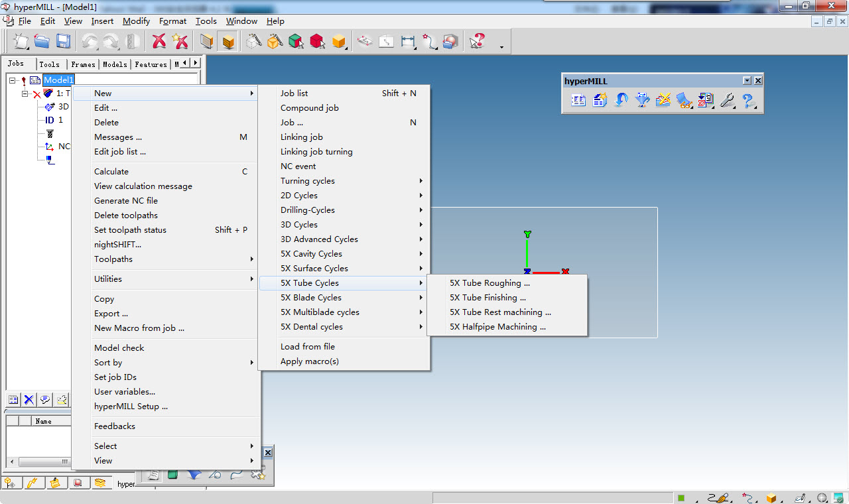
Task: Switch to the Models tab
Action: point(115,64)
